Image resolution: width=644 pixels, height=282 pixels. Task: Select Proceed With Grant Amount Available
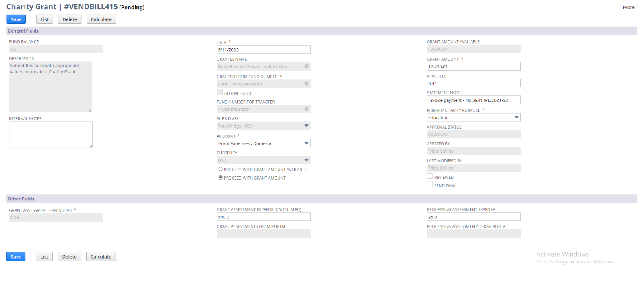(221, 169)
